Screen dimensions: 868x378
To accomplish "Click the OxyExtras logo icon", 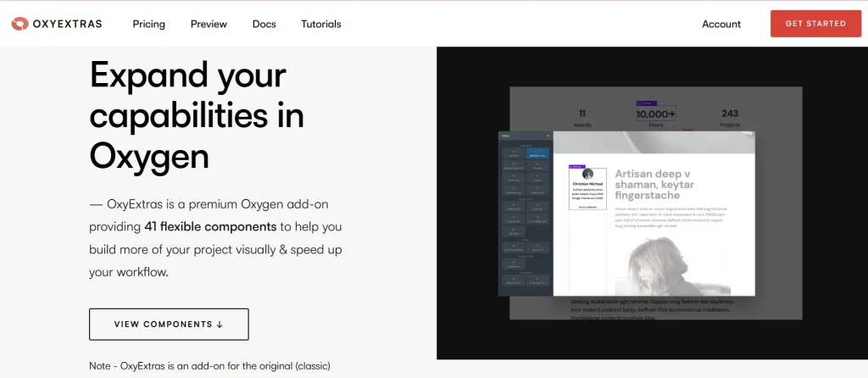I will [x=20, y=24].
